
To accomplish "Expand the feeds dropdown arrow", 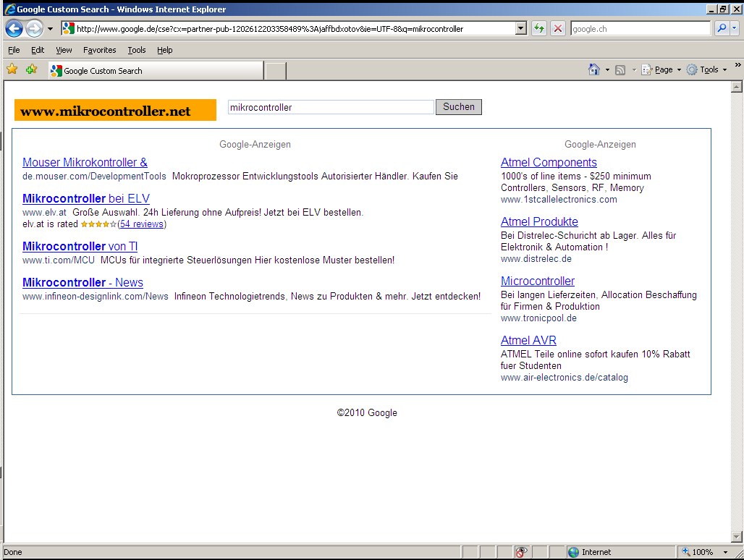I will (x=634, y=70).
